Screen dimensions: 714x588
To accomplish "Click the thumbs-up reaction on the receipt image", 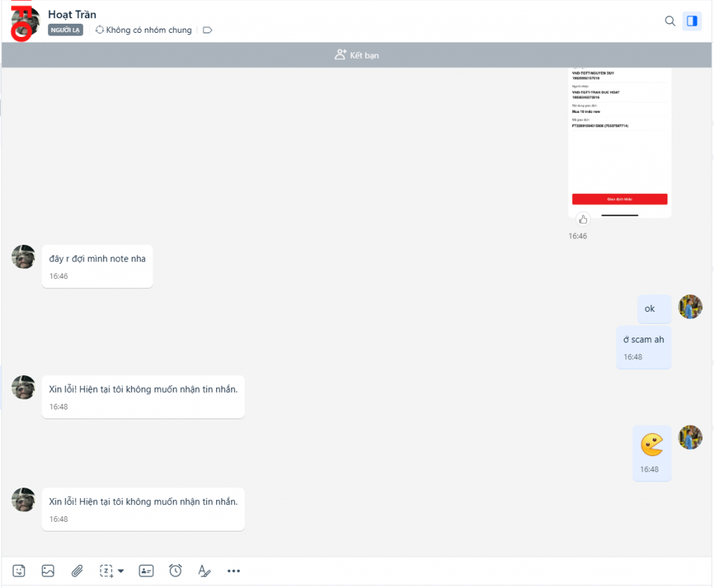I will [584, 219].
